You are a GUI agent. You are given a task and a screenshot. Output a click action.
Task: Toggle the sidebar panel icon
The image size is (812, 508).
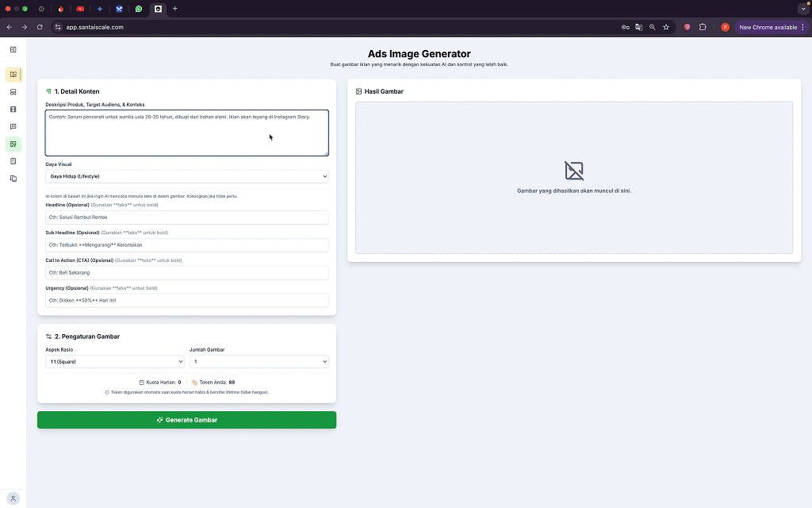13,49
